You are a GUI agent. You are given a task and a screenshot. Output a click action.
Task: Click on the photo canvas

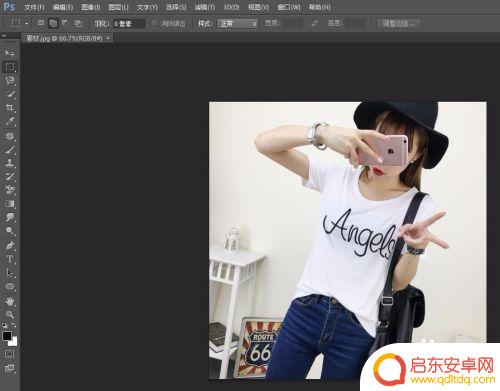(348, 241)
